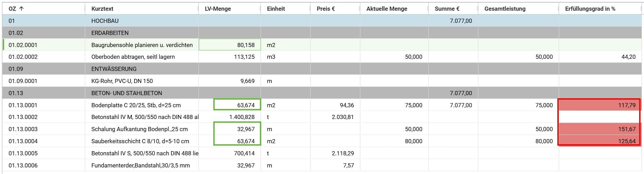Click Aktuelle Menge 80,000 for Sauberkeitsschicht

(413, 141)
